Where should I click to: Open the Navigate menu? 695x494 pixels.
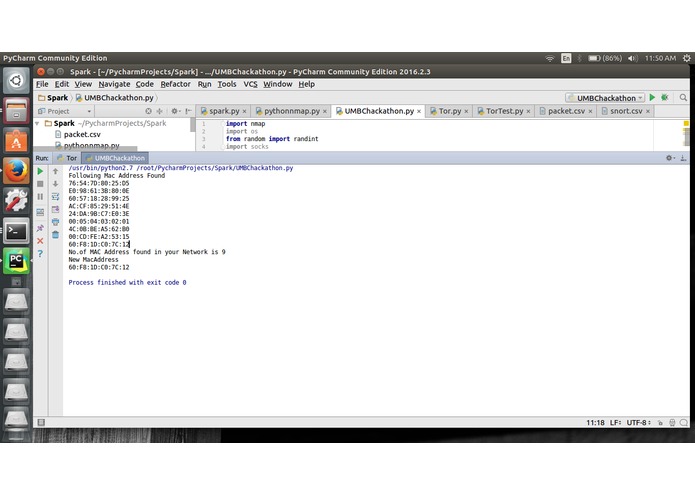click(x=114, y=84)
